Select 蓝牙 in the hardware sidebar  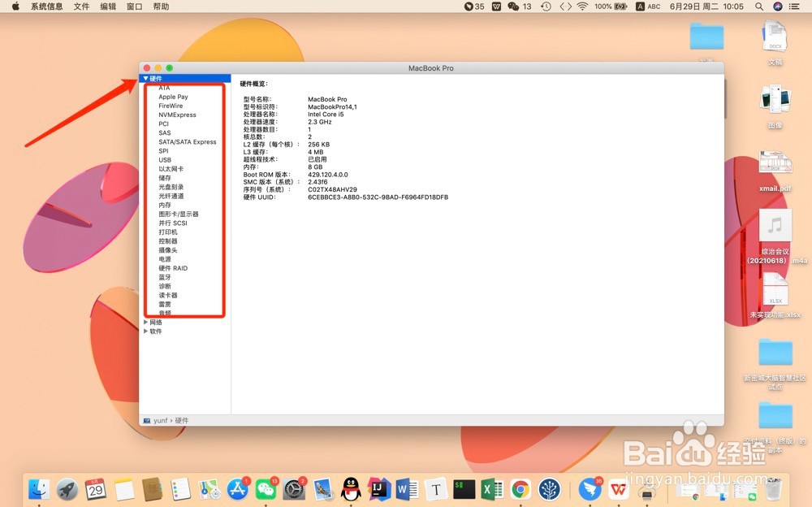[x=163, y=277]
